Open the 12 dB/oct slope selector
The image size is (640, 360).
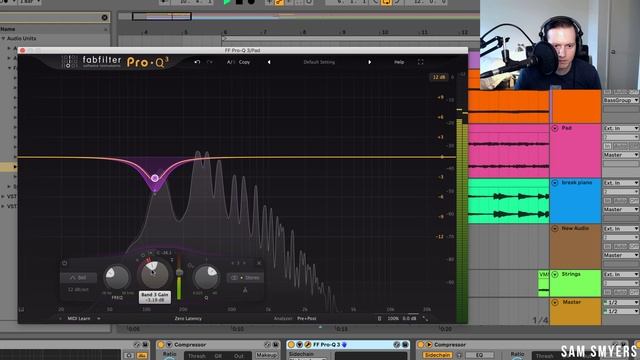pyautogui.click(x=78, y=289)
